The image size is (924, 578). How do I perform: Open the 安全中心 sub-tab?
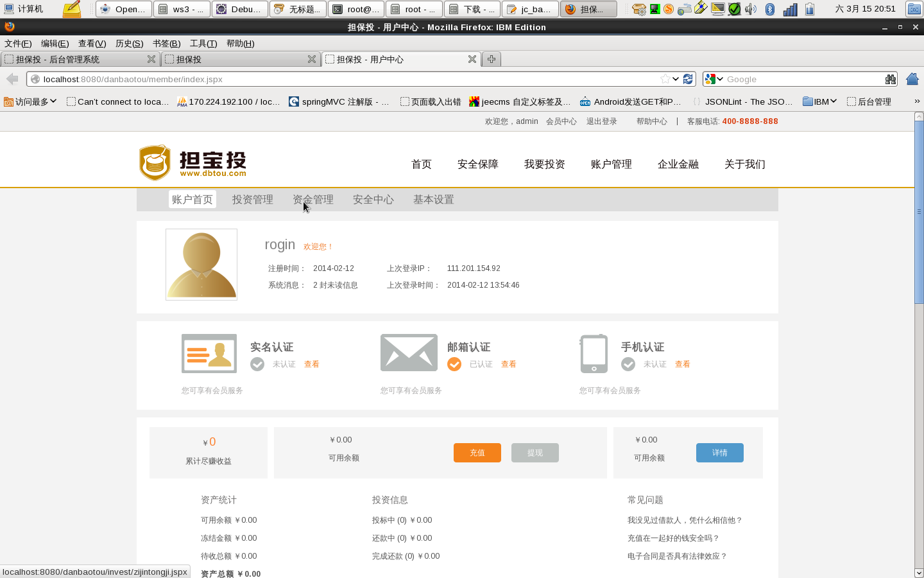click(373, 200)
